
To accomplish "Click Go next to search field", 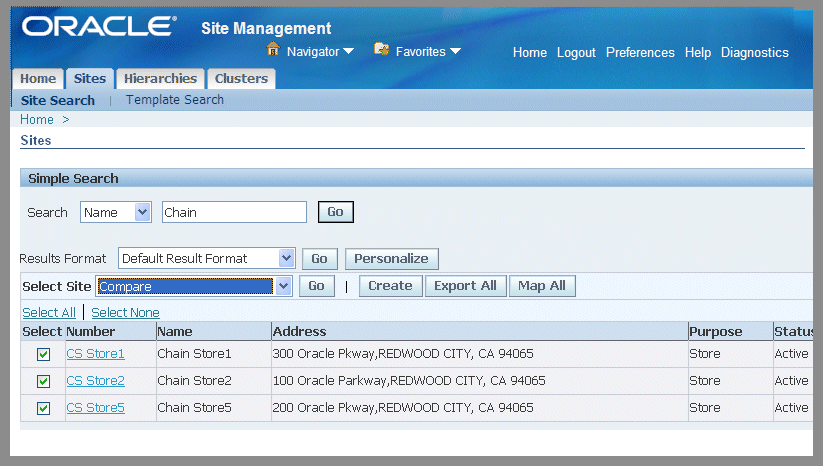I will (x=335, y=212).
